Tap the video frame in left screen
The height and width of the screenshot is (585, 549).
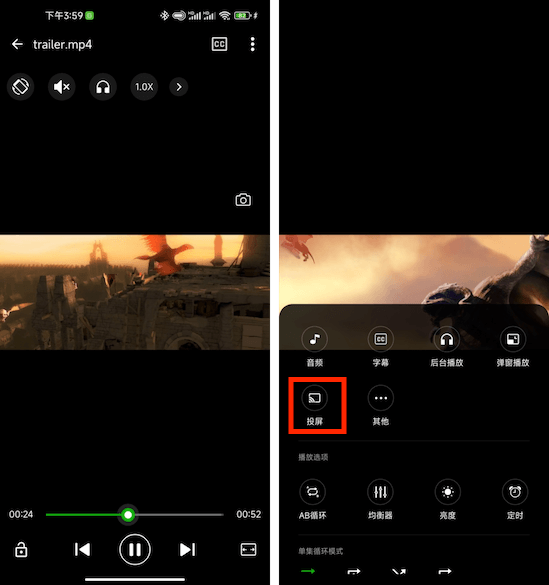click(x=135, y=292)
